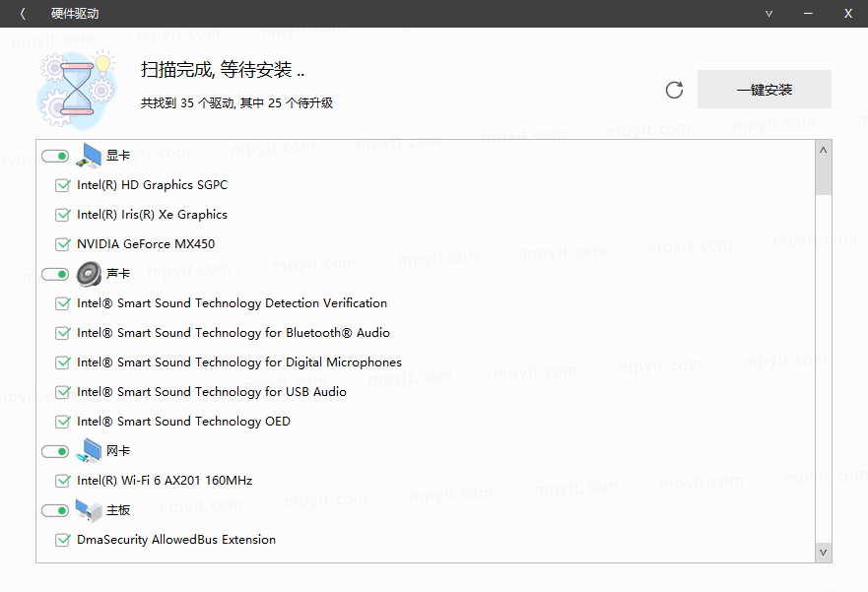Click the 一键安装 one-click install button
Screen dimensions: 868x592
764,89
